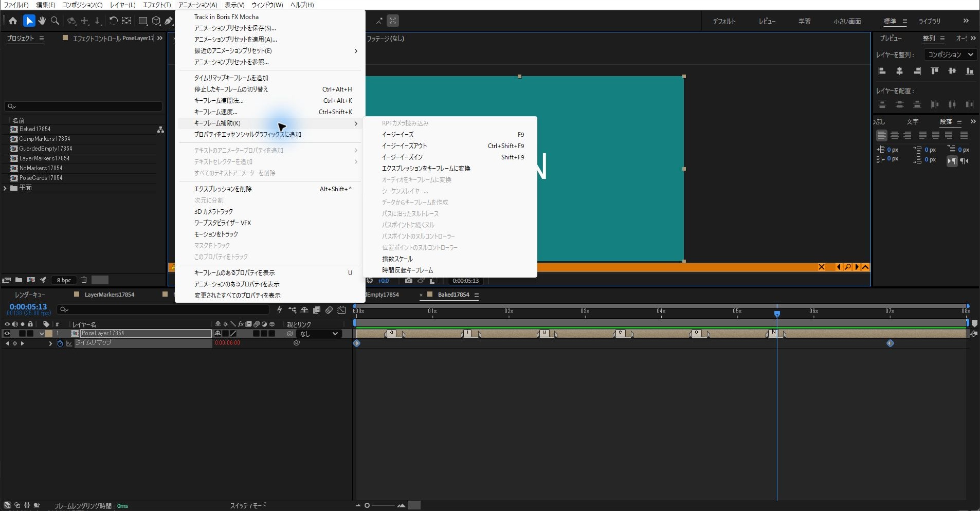Viewport: 980px width, 511px height.
Task: Toggle include graph editor icon for time remap
Action: tap(69, 343)
